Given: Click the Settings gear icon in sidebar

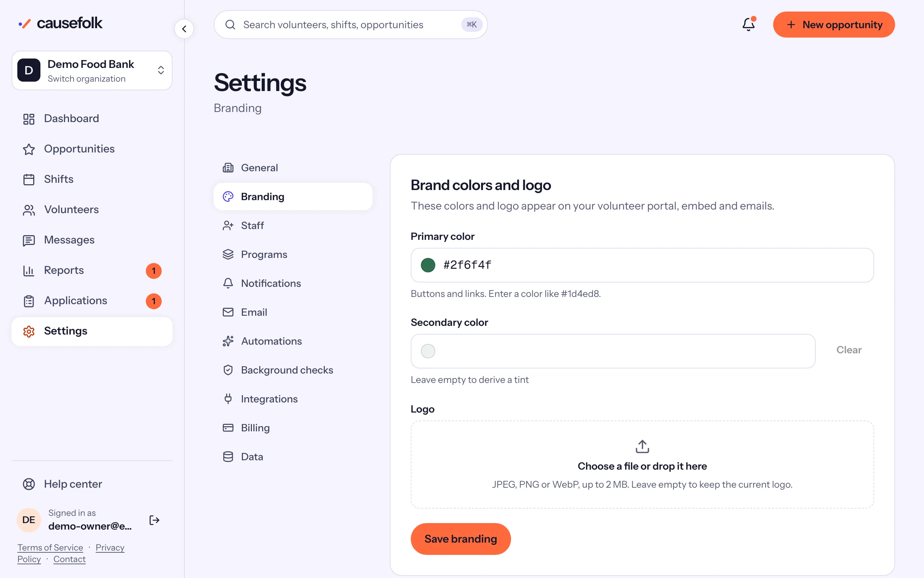Looking at the screenshot, I should [29, 331].
